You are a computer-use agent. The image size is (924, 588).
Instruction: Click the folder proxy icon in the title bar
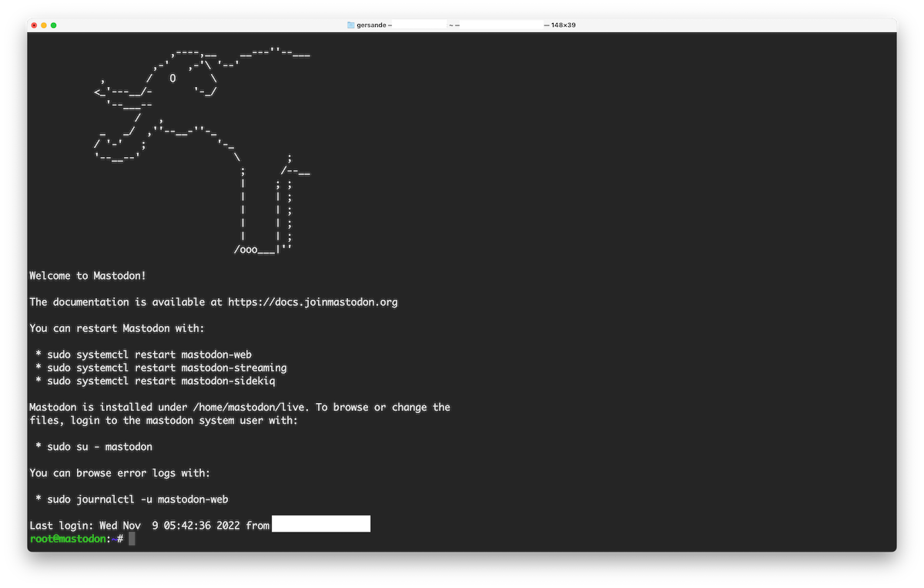point(350,24)
